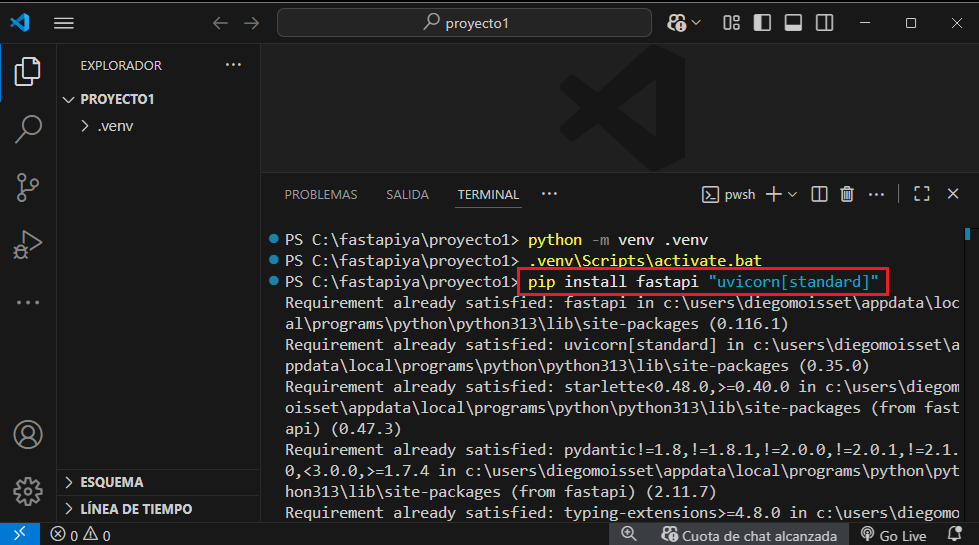Viewport: 979px width, 545px height.
Task: Open Accounts menu icon
Action: (x=28, y=435)
